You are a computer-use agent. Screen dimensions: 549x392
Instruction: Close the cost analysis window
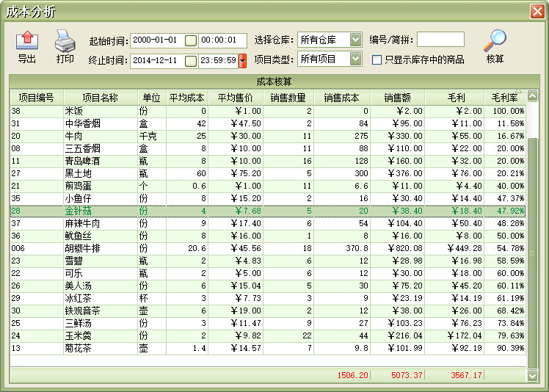(x=537, y=10)
